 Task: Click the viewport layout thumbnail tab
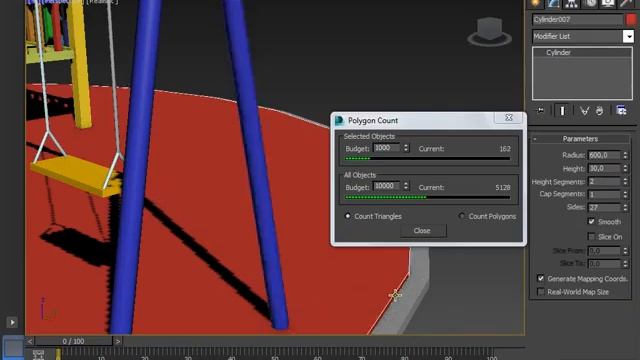(x=13, y=348)
